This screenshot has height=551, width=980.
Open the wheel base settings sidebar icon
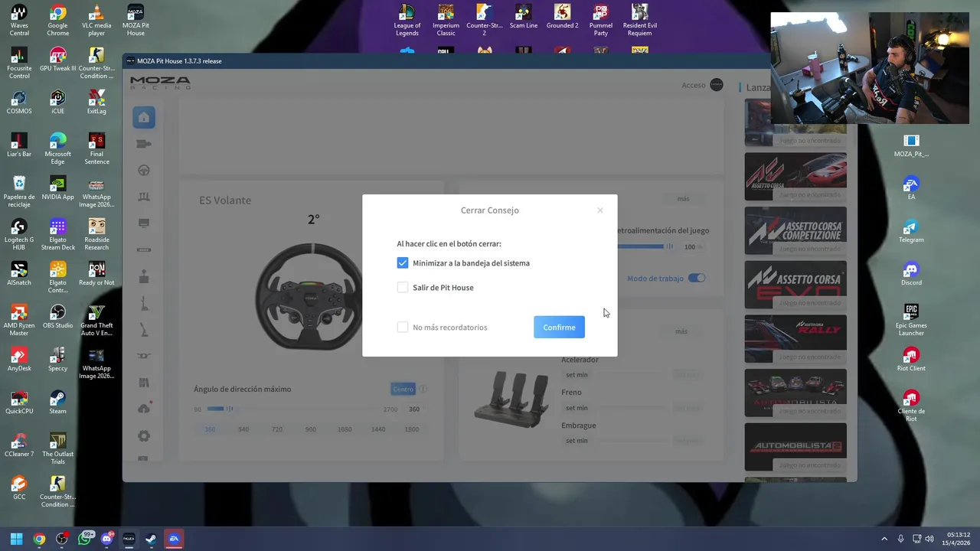(x=144, y=144)
